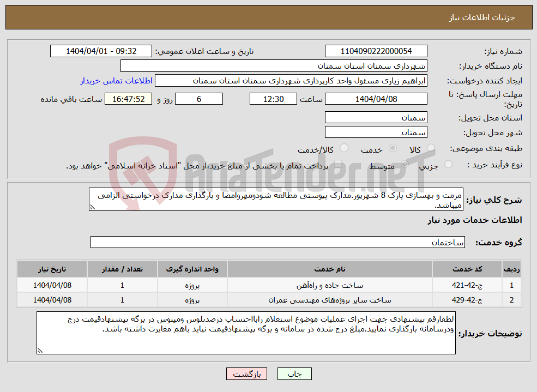Click the نام خدمت column header
Image resolution: width=537 pixels, height=392 pixels.
(x=329, y=269)
